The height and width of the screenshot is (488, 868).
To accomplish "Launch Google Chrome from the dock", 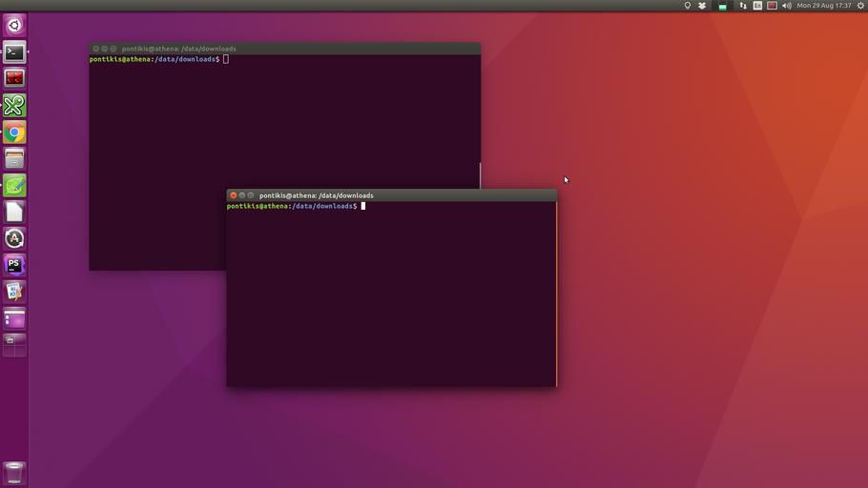I will [x=14, y=132].
